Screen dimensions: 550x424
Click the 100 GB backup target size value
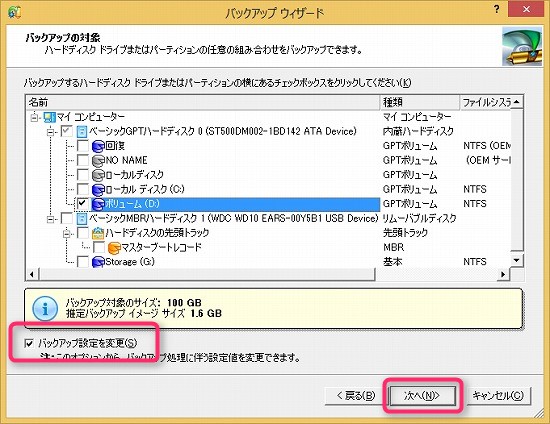184,303
